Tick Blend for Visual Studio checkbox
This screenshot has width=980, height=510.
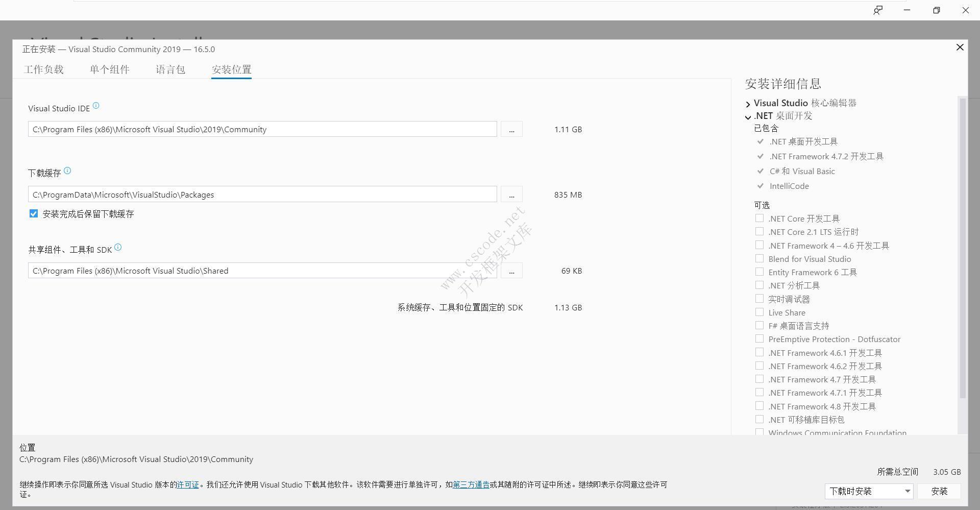tap(759, 259)
